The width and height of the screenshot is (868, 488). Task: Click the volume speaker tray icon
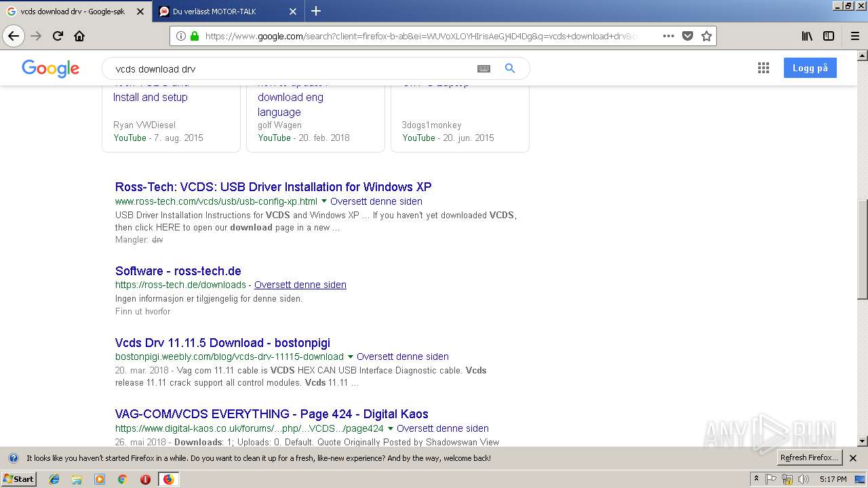[x=804, y=479]
